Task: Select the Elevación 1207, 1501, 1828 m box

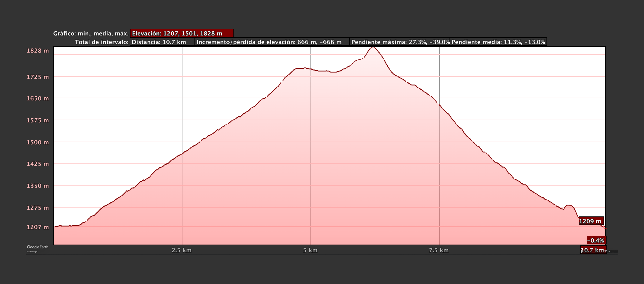Action: [x=182, y=33]
